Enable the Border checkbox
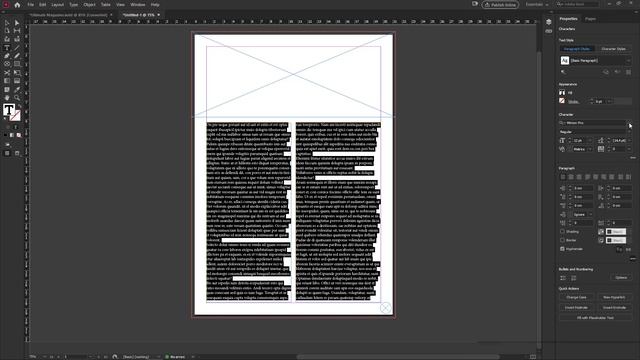The width and height of the screenshot is (640, 360). [562, 240]
